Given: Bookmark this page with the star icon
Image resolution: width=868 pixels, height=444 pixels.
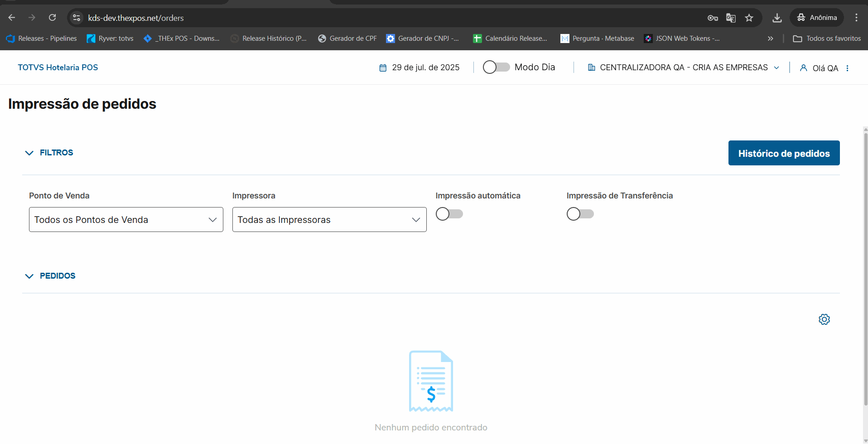Looking at the screenshot, I should click(x=749, y=18).
